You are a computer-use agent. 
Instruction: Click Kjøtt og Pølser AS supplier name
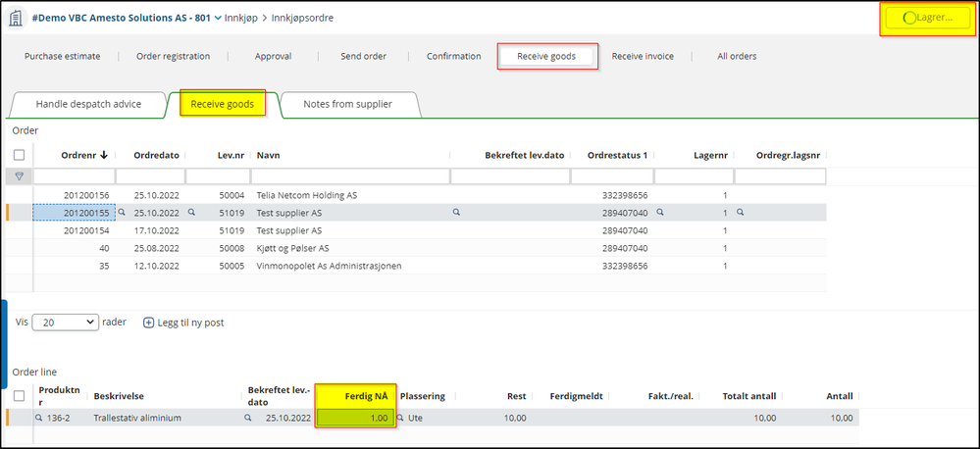click(292, 248)
